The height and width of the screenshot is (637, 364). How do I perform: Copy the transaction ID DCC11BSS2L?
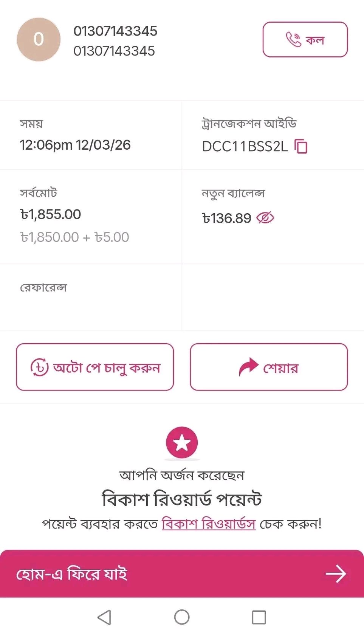pos(301,146)
